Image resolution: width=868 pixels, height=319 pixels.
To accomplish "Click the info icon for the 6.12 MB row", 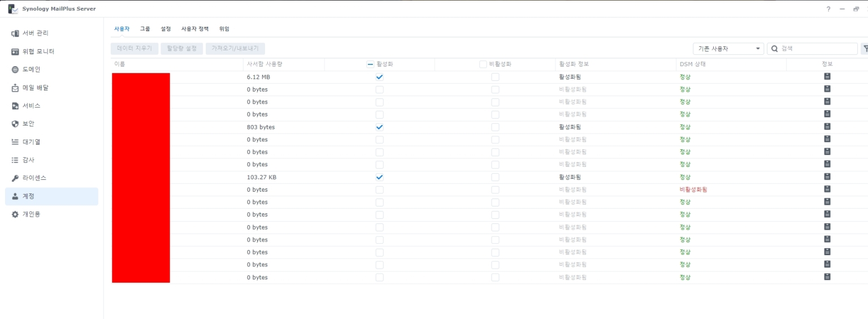I will click(x=827, y=76).
